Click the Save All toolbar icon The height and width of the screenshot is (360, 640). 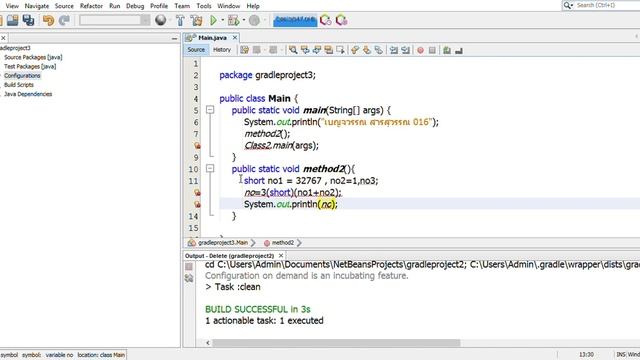click(28, 20)
